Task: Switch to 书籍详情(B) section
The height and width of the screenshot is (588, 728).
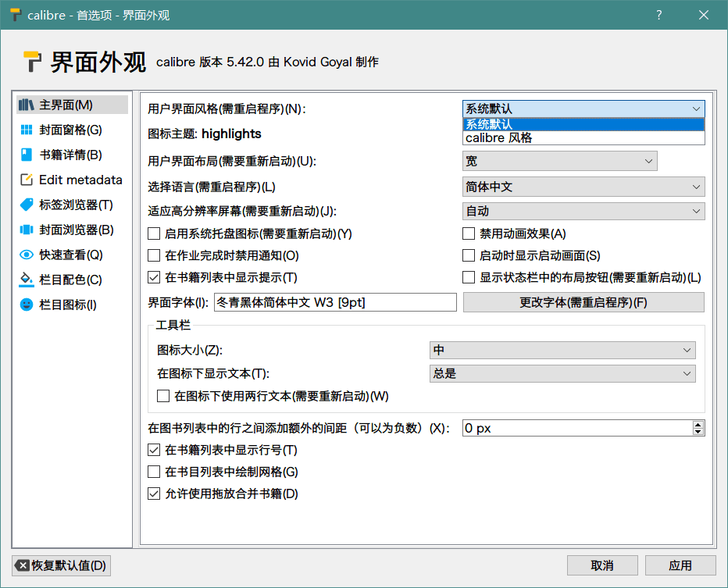Action: (72, 155)
